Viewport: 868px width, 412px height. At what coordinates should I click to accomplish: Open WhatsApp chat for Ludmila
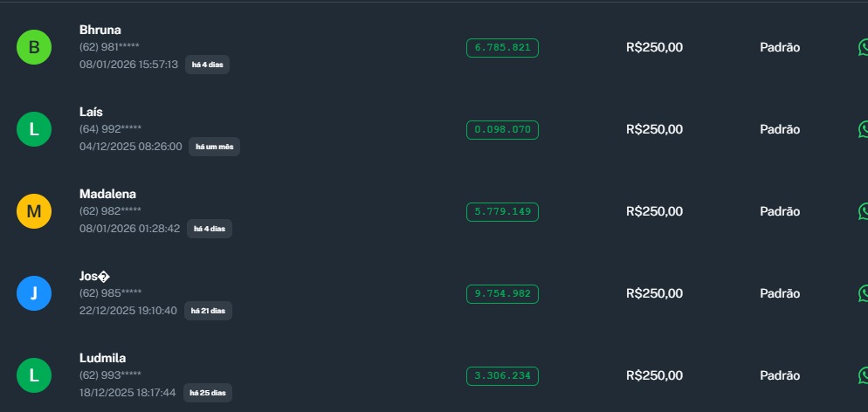tap(863, 375)
